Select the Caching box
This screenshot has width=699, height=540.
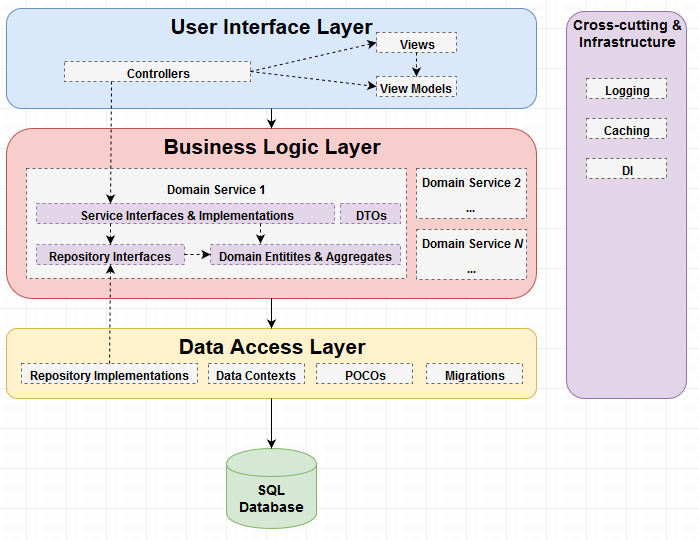click(x=626, y=129)
